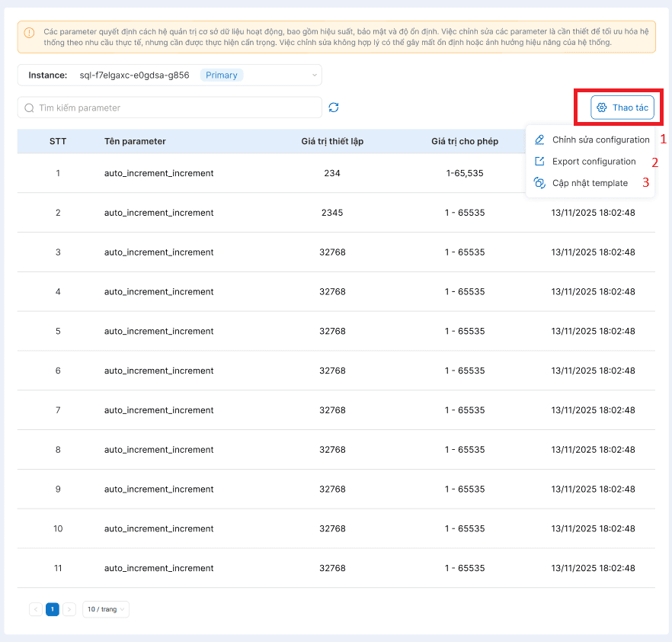Focus the Tìm kiếm parameter search field
The width and height of the screenshot is (672, 642).
click(175, 108)
